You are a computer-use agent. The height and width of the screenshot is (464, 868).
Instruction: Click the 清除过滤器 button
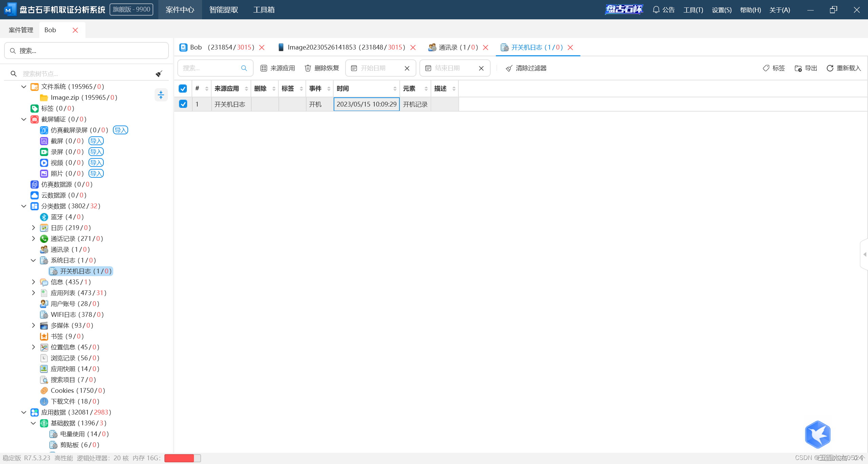[x=526, y=68]
